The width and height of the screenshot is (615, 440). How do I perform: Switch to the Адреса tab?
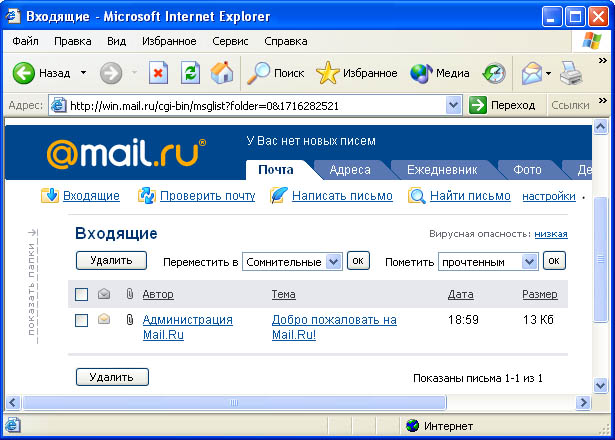point(350,170)
